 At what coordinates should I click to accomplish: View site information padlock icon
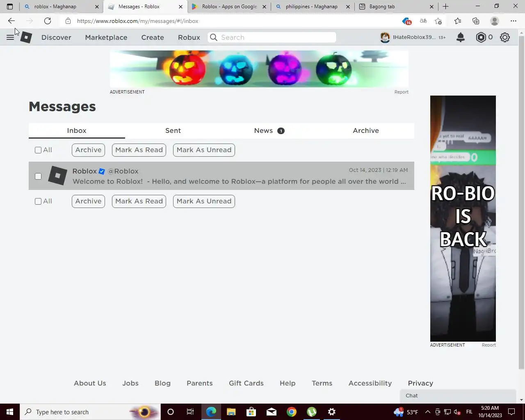[x=68, y=21]
